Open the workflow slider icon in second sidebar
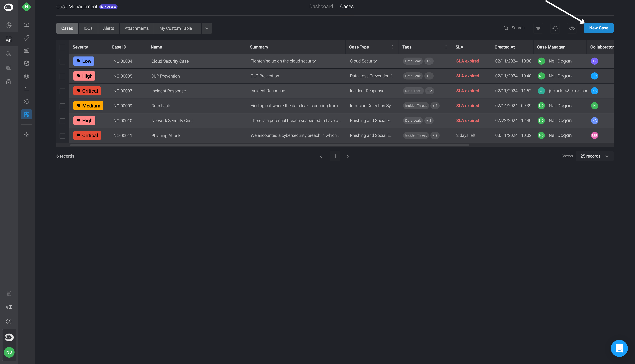Viewport: 635px width, 364px height. click(27, 25)
